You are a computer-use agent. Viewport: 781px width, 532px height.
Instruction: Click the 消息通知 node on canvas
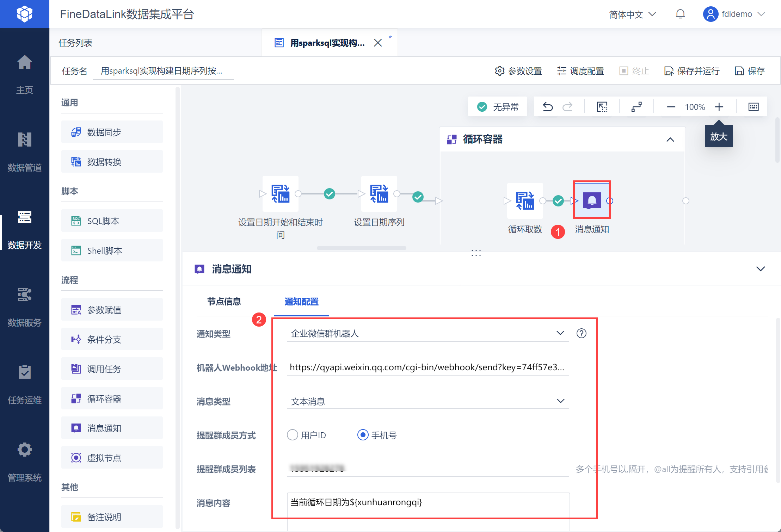[x=592, y=200]
